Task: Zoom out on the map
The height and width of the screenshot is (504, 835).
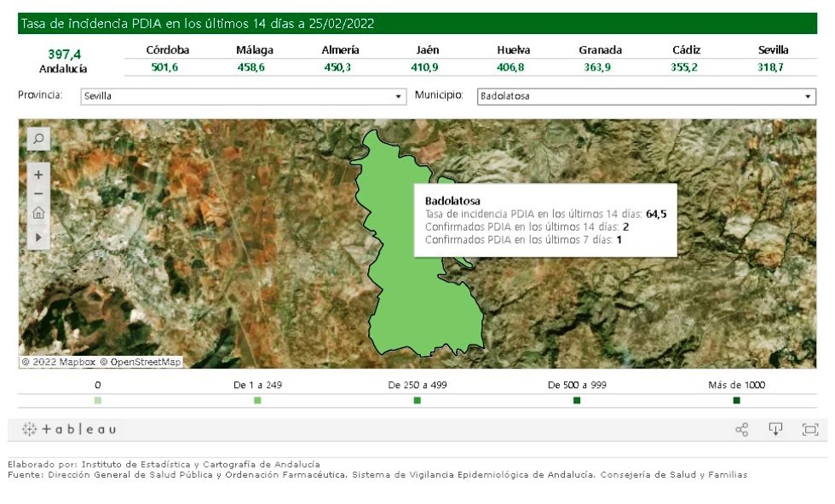Action: [x=38, y=194]
